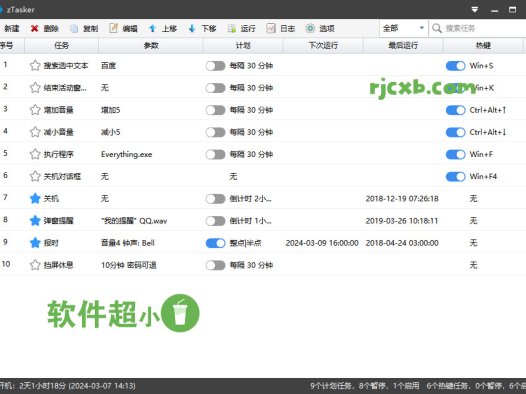Disable the Ctrl+Alt+↑ hotkey toggle
The image size is (526, 394).
(456, 110)
